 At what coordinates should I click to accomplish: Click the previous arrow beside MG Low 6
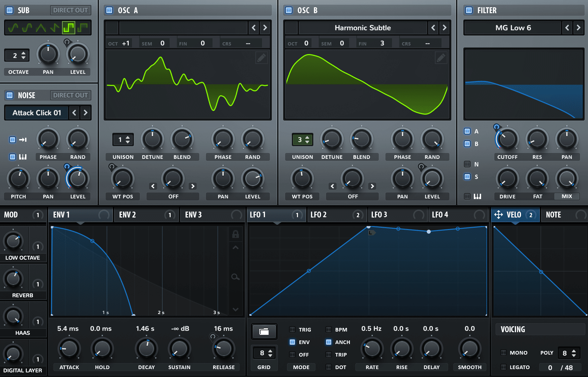coord(567,28)
